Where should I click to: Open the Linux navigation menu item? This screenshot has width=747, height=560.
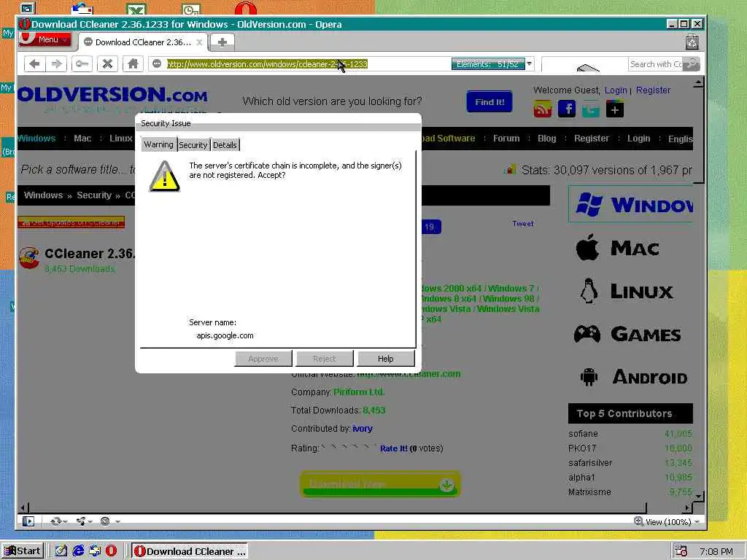click(121, 139)
